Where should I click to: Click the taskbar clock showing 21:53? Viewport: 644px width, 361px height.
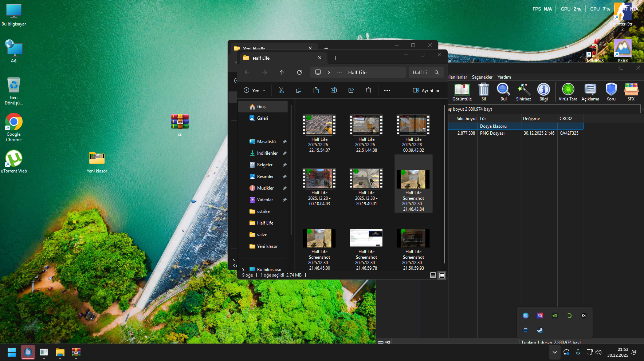coord(618,352)
